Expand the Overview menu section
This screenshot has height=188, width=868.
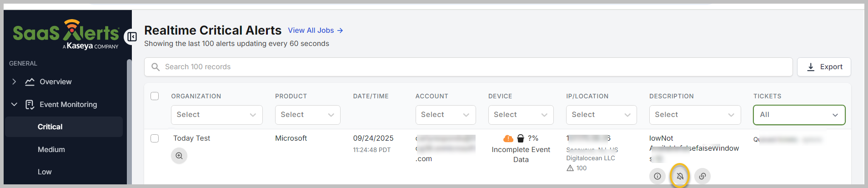[x=14, y=82]
